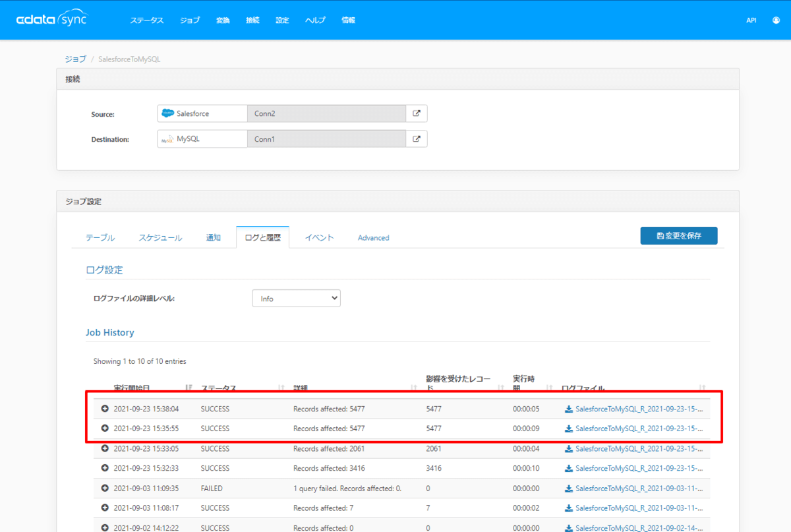Click the 変更を保存 button

tap(678, 236)
